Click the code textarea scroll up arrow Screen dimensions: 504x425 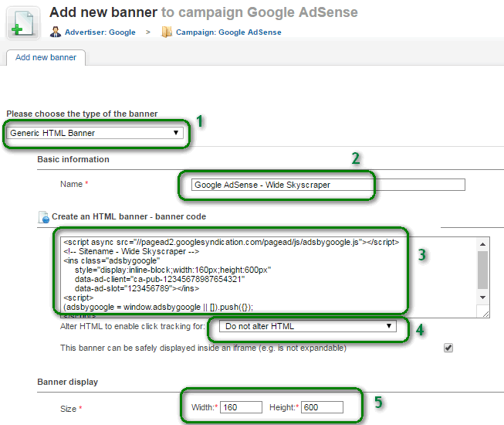pos(483,244)
